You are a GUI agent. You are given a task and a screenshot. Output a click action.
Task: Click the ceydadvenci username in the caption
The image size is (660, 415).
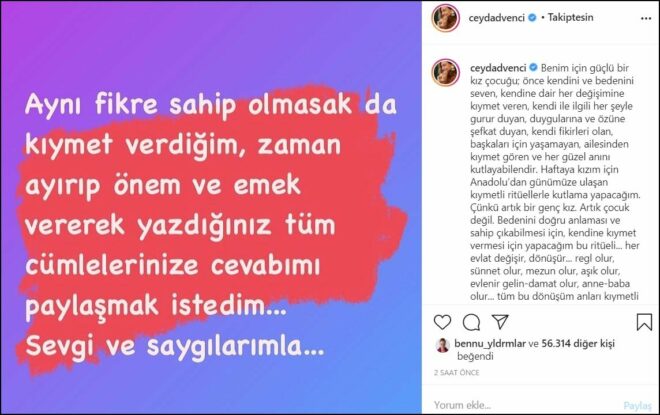(498, 68)
